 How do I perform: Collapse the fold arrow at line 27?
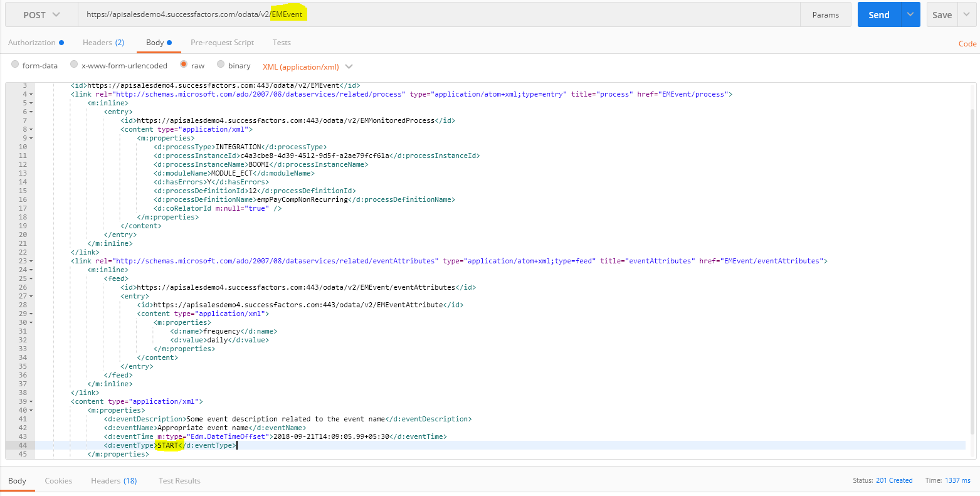31,296
